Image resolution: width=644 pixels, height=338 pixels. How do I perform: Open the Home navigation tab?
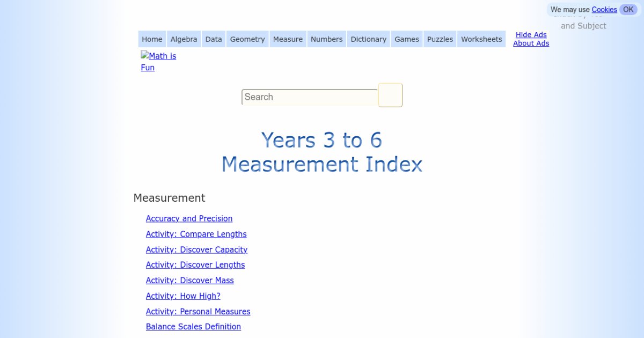point(151,39)
